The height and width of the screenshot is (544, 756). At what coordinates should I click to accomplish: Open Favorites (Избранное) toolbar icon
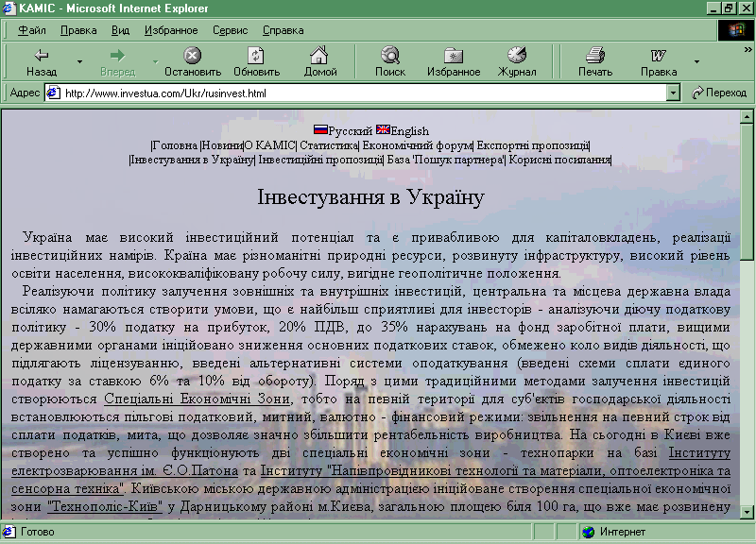click(x=454, y=56)
